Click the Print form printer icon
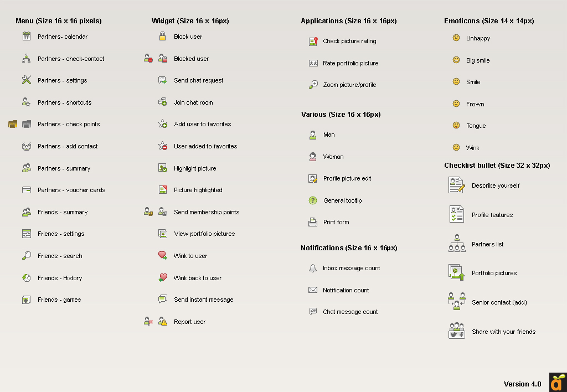567x392 pixels. tap(313, 222)
